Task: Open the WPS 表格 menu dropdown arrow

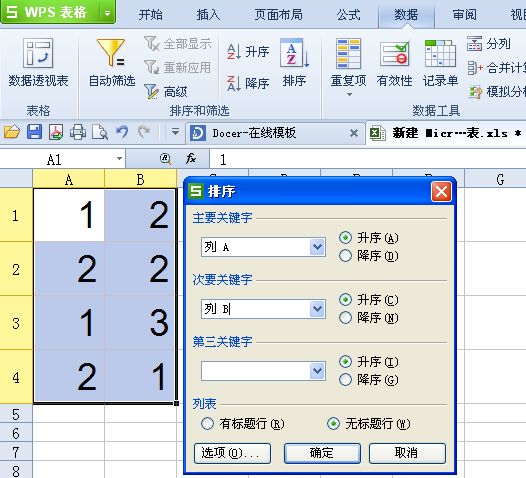Action: click(107, 13)
